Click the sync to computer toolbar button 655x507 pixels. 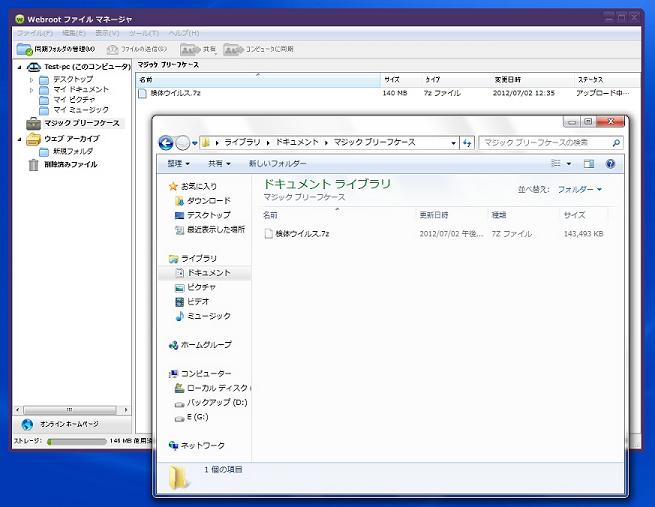click(x=258, y=49)
